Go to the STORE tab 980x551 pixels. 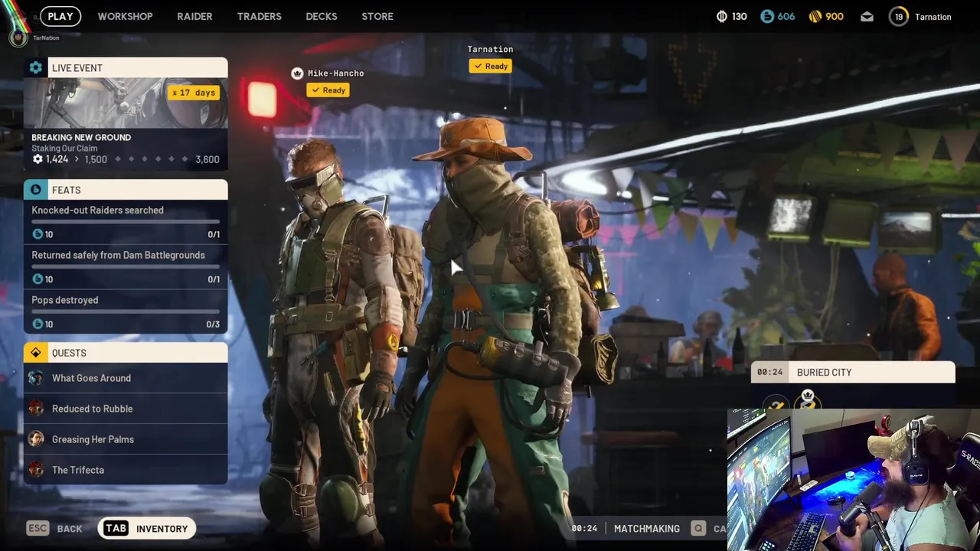pyautogui.click(x=377, y=16)
